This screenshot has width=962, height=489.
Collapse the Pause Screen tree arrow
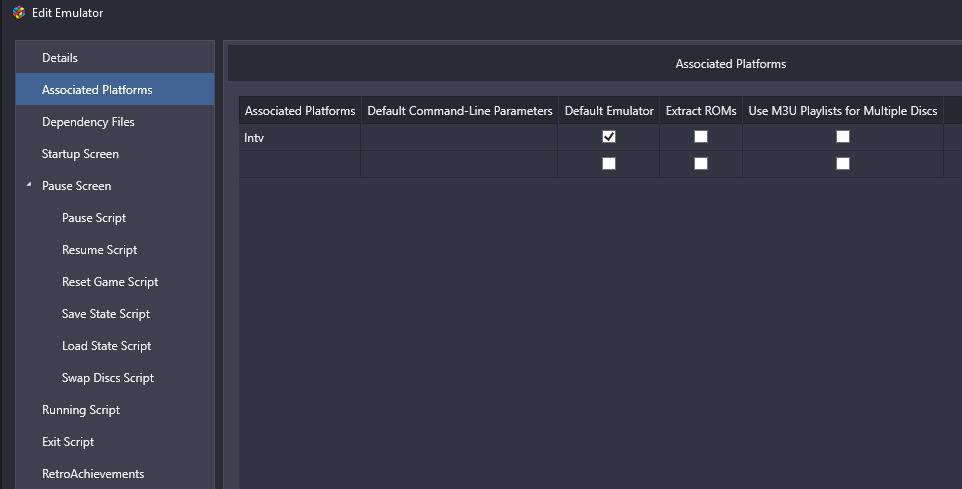[29, 184]
